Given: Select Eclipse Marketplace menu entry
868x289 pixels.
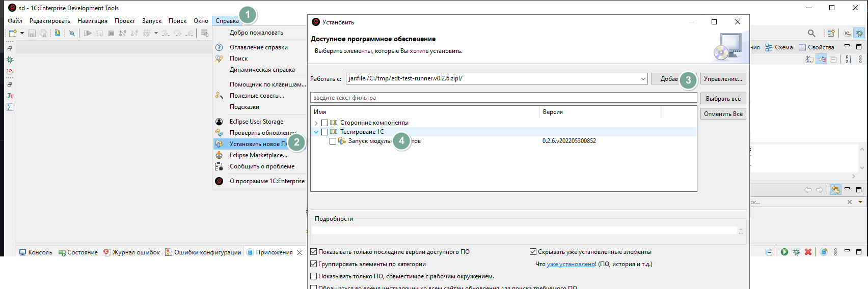Looking at the screenshot, I should (x=259, y=155).
